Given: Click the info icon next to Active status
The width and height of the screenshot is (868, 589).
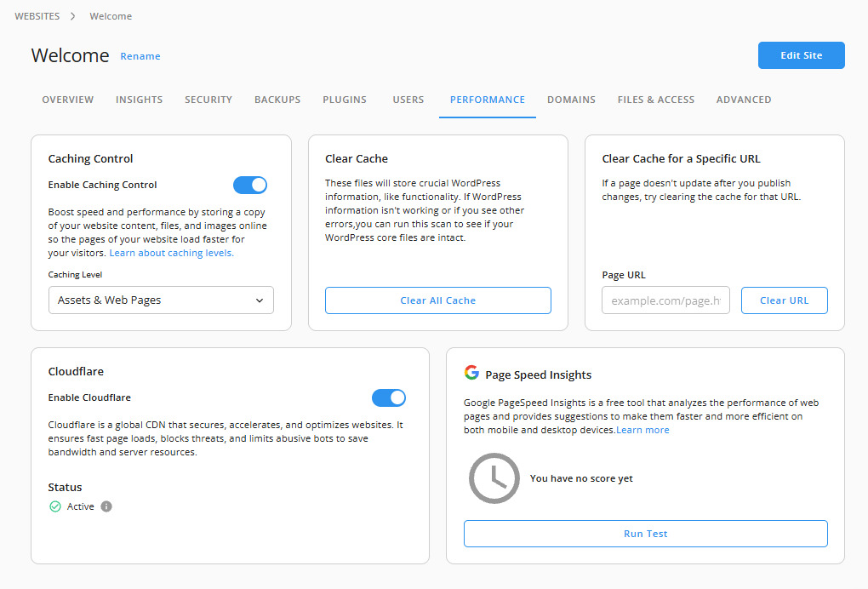Looking at the screenshot, I should pos(106,506).
